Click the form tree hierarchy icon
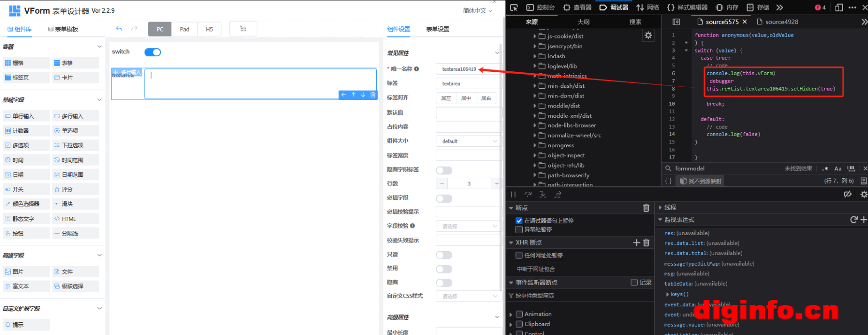The image size is (868, 335). tap(243, 29)
